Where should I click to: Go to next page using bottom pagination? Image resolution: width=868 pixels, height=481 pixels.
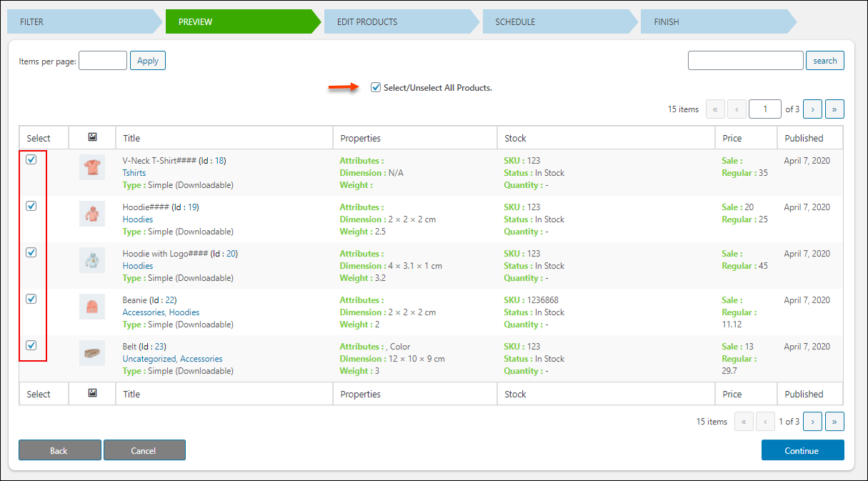point(812,422)
